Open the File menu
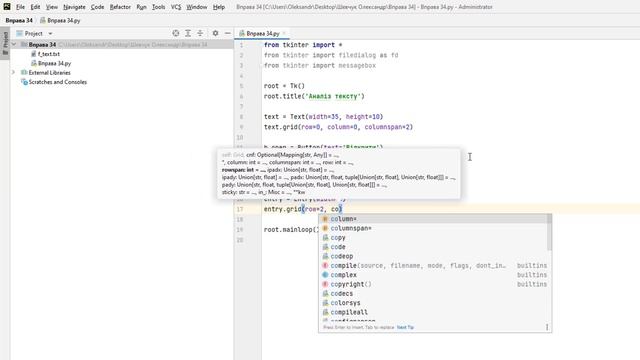Image resolution: width=640 pixels, height=360 pixels. tap(20, 7)
